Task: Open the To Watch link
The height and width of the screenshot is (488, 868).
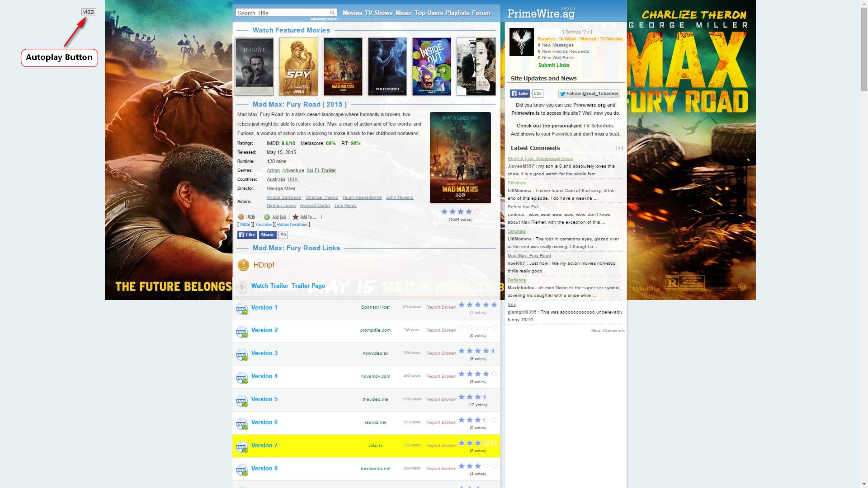Action: 567,39
